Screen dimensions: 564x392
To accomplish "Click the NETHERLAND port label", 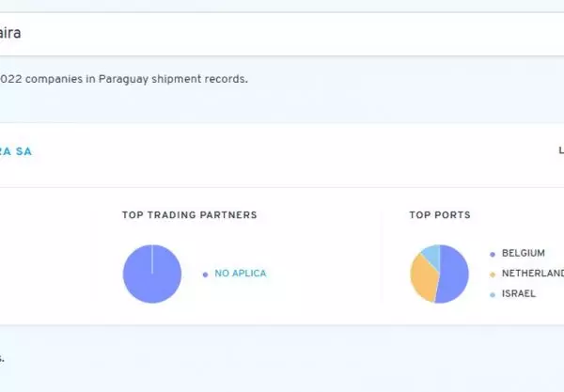I will point(532,274).
